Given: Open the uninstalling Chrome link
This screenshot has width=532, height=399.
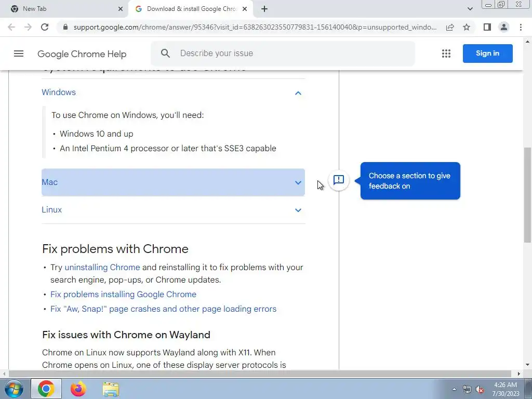Looking at the screenshot, I should tap(102, 268).
